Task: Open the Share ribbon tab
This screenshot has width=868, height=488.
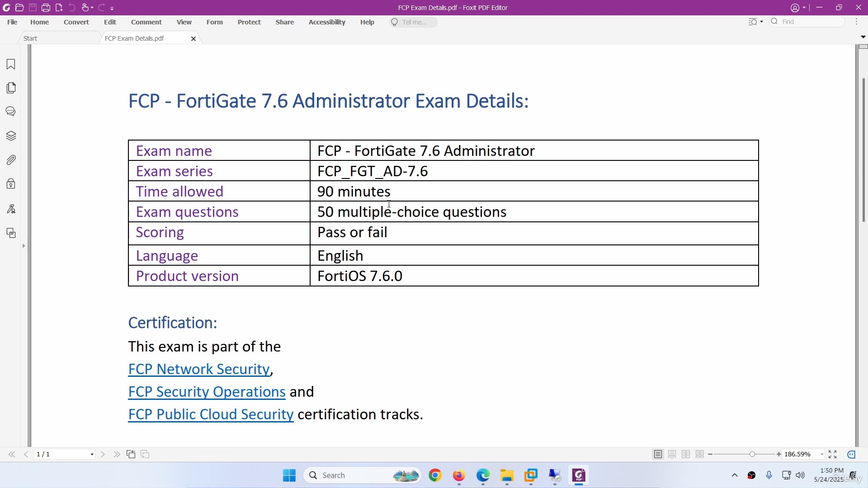Action: pos(285,22)
